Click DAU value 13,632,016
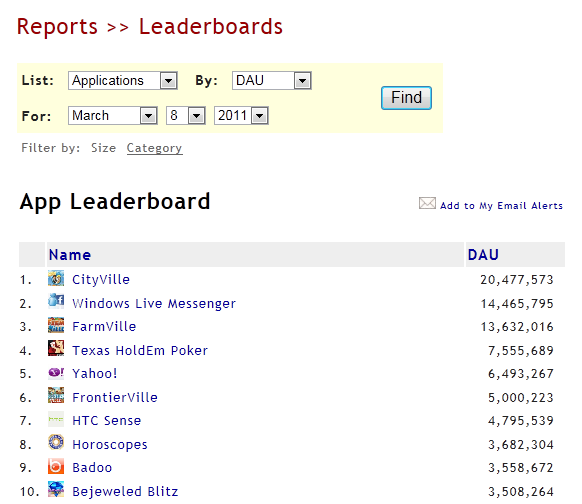This screenshot has height=504, width=582. point(517,327)
